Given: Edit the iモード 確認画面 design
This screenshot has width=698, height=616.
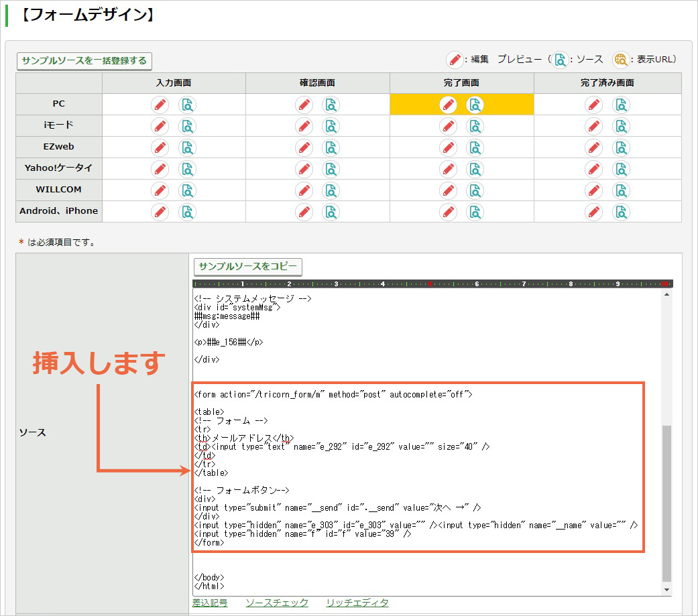Looking at the screenshot, I should point(304,127).
